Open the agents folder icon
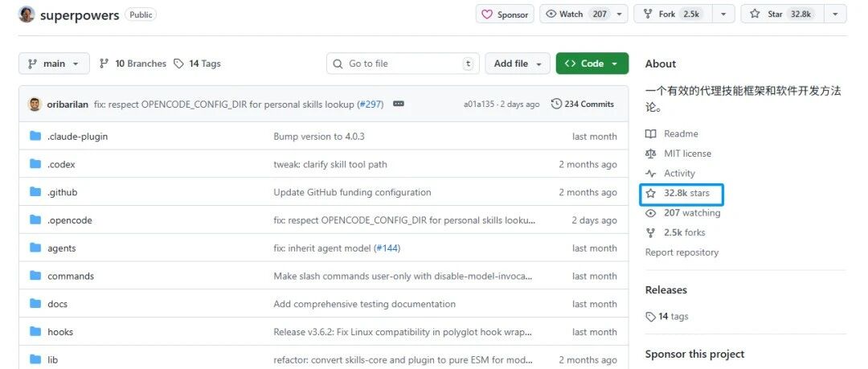The width and height of the screenshot is (868, 369). 35,248
